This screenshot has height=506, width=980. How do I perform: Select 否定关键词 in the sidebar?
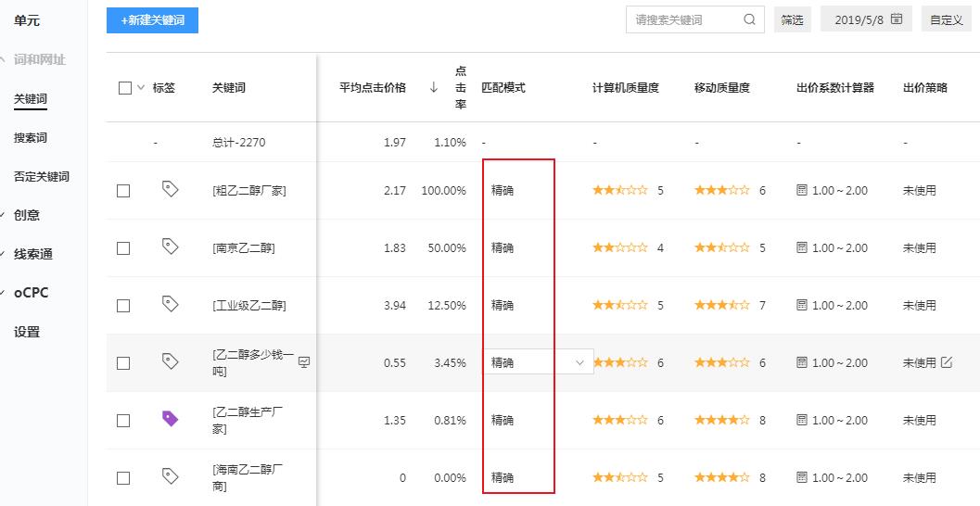click(x=41, y=176)
